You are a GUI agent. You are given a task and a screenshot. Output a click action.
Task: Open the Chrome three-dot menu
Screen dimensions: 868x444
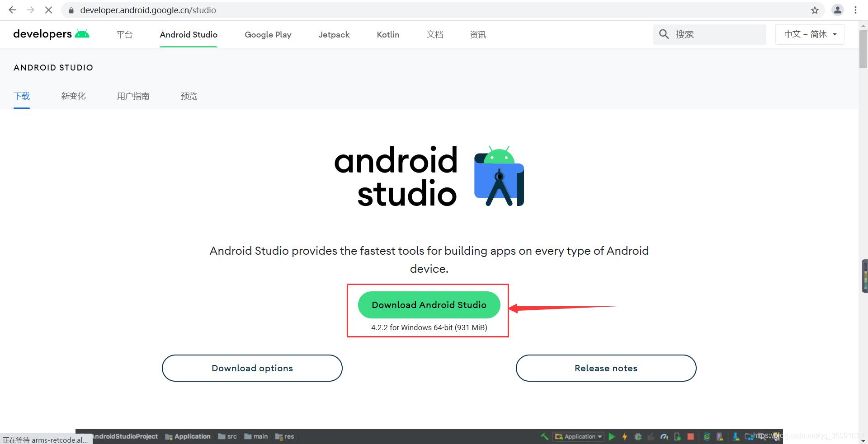[x=855, y=10]
